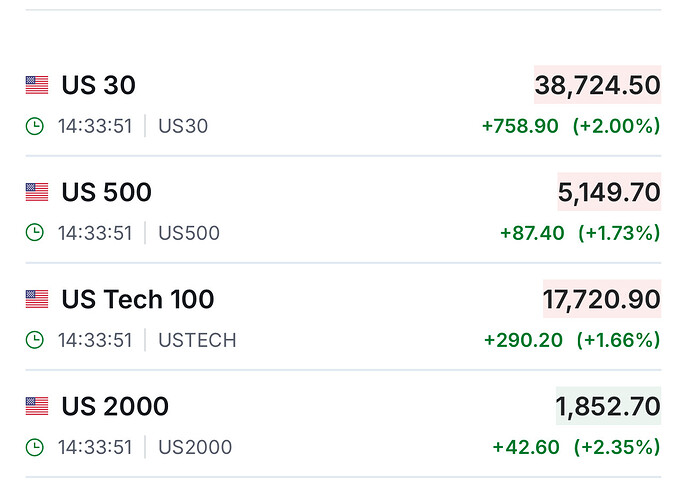Open the US Tech 100 index name

[137, 299]
